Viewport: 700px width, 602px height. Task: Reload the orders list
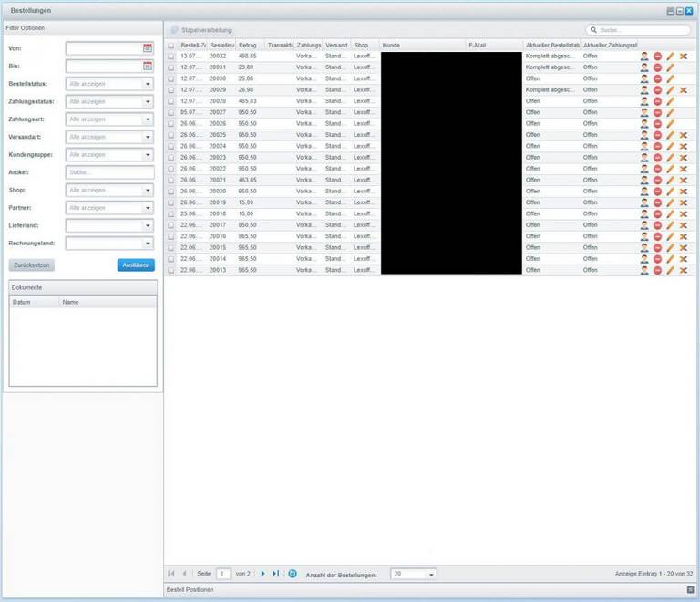click(293, 574)
